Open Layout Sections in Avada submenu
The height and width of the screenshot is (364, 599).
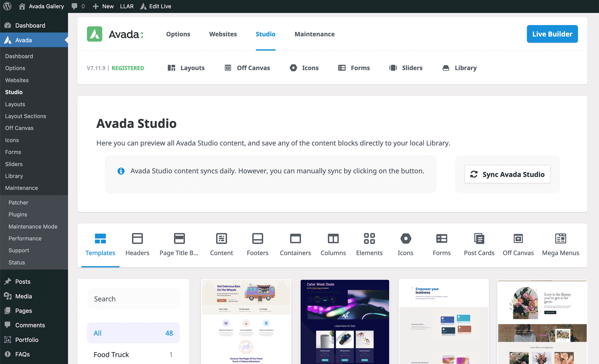point(26,116)
